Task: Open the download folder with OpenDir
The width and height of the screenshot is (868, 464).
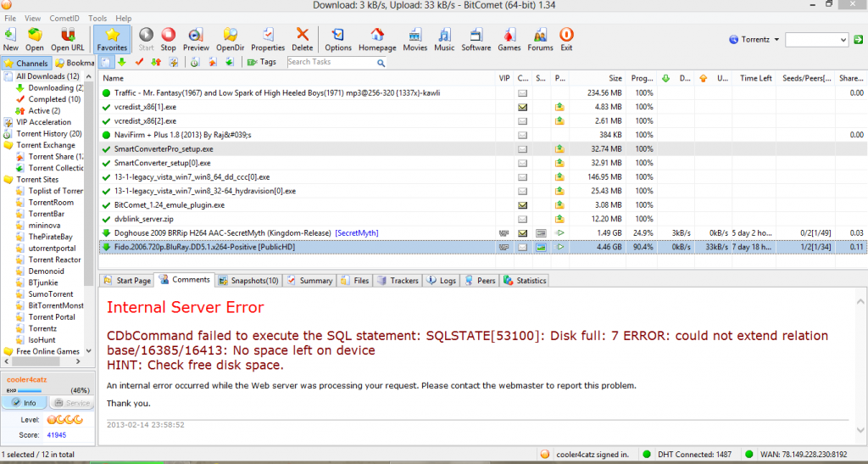Action: tap(231, 39)
